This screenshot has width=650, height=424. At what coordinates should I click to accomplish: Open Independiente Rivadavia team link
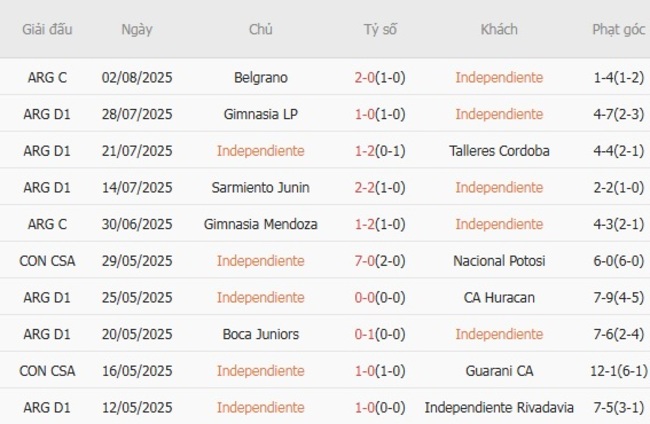(499, 407)
